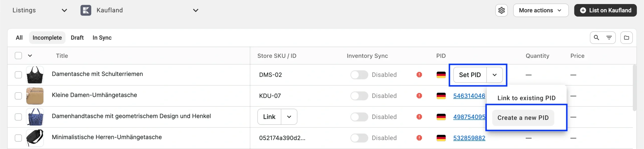Open the settings gear icon
The width and height of the screenshot is (644, 149).
(x=501, y=10)
